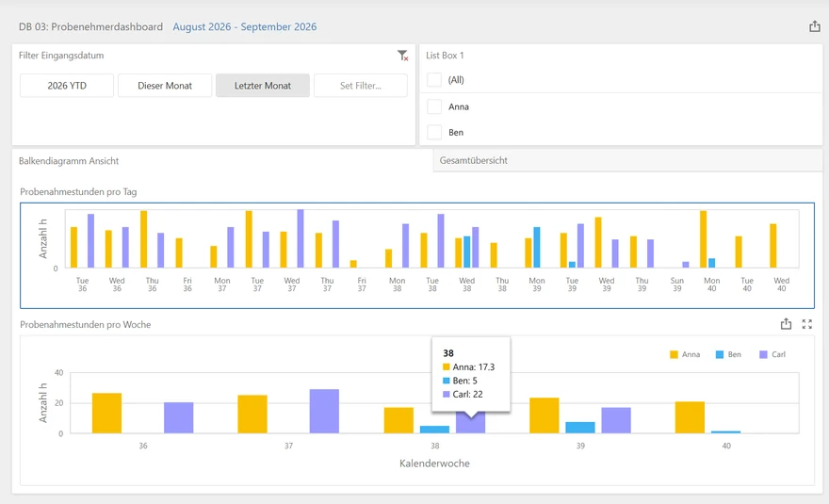This screenshot has width=829, height=504.
Task: Switch to Balkendiagramm Ansicht tab
Action: [69, 161]
